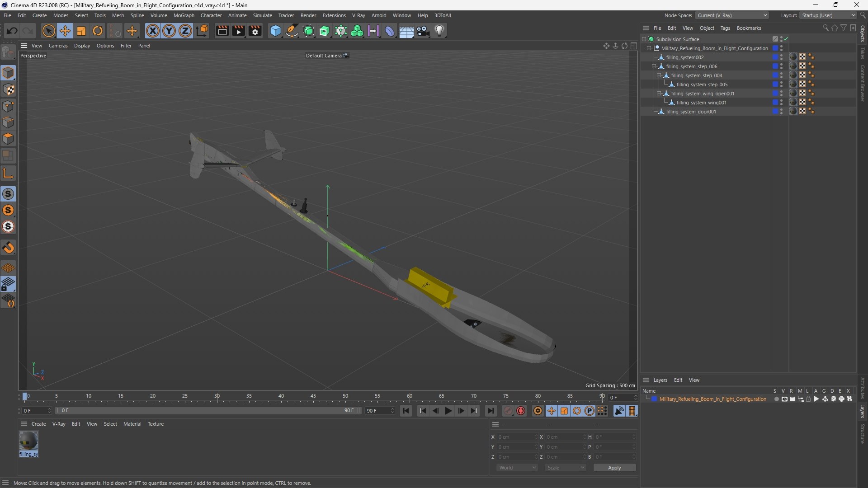Collapse Subdivision Surface tree node
Screen dimensions: 868x488
pyautogui.click(x=644, y=39)
